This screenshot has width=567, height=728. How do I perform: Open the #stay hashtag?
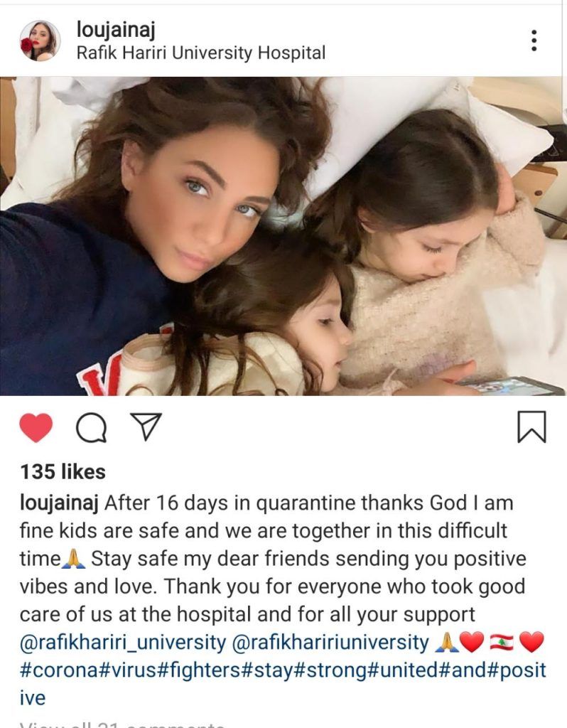pyautogui.click(x=268, y=670)
